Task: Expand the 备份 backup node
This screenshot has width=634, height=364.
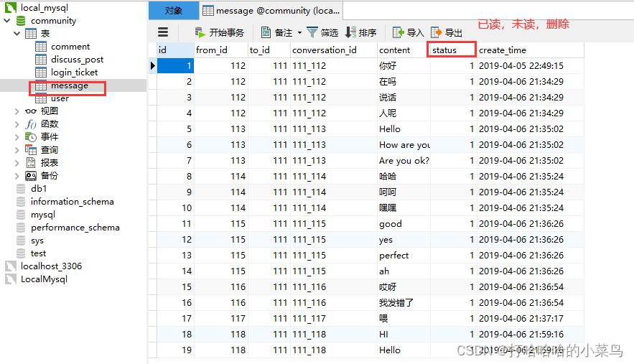Action: [x=17, y=175]
